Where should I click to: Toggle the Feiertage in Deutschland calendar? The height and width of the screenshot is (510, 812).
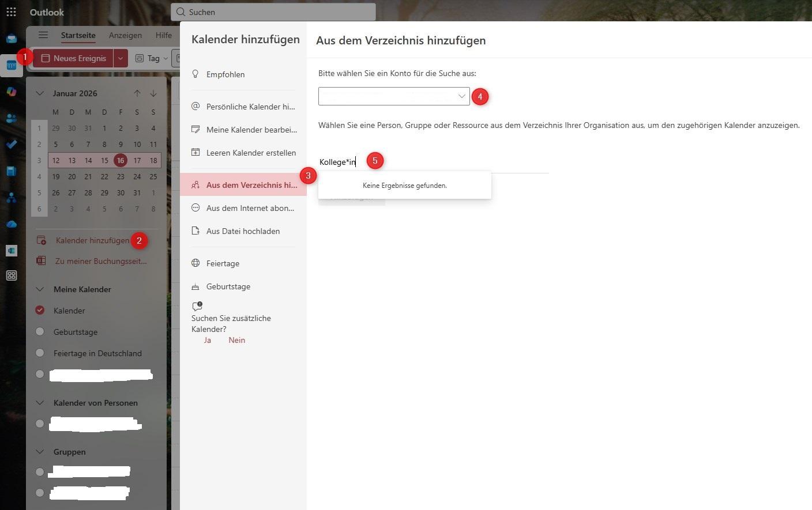tap(39, 353)
